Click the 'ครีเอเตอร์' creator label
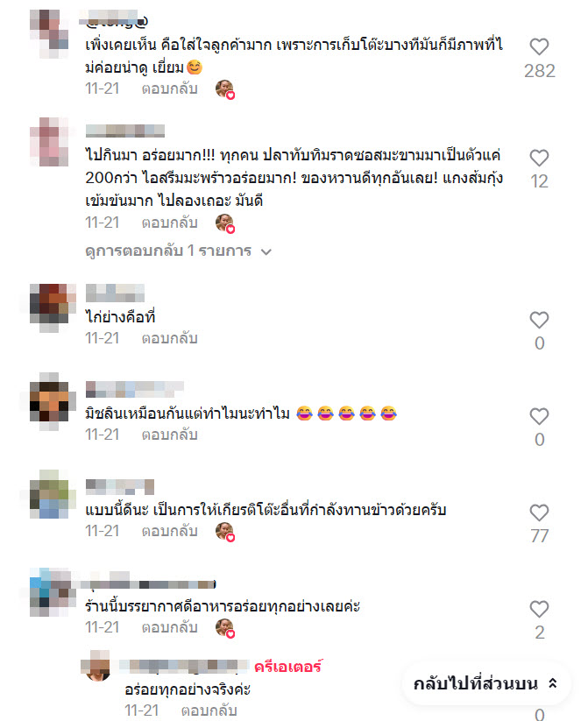The height and width of the screenshot is (721, 588). [x=288, y=667]
